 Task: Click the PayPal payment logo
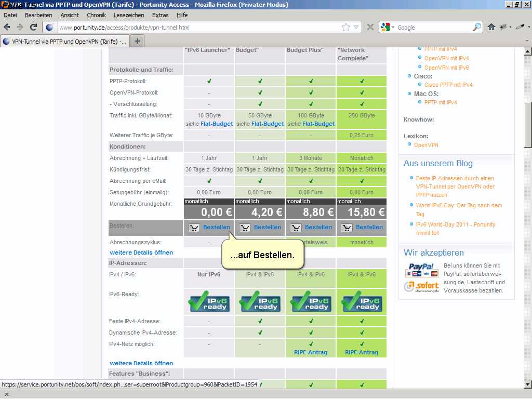[421, 270]
